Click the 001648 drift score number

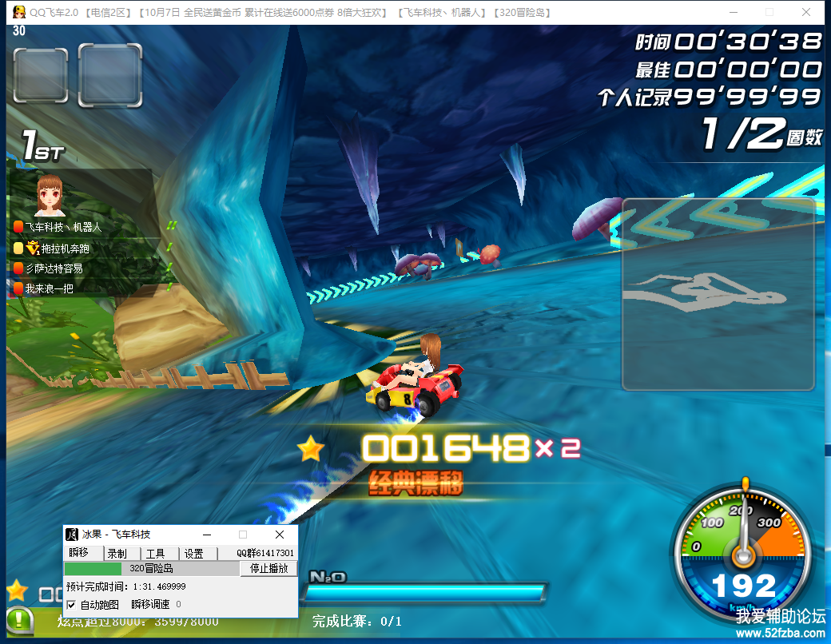pos(445,448)
